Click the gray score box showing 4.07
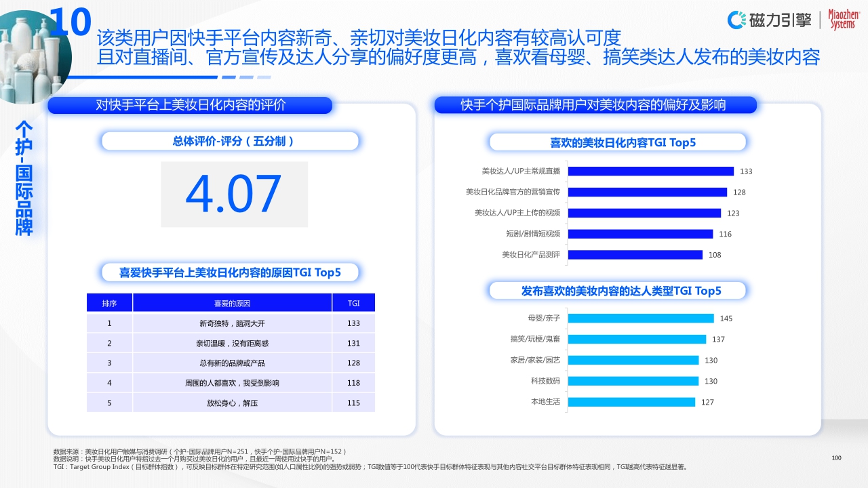The height and width of the screenshot is (488, 868). click(234, 195)
